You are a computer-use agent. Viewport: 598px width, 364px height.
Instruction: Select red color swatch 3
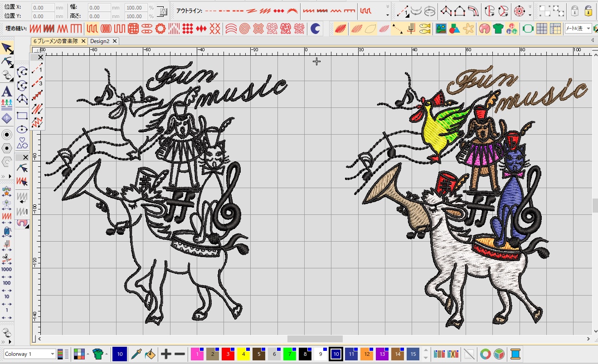(228, 354)
